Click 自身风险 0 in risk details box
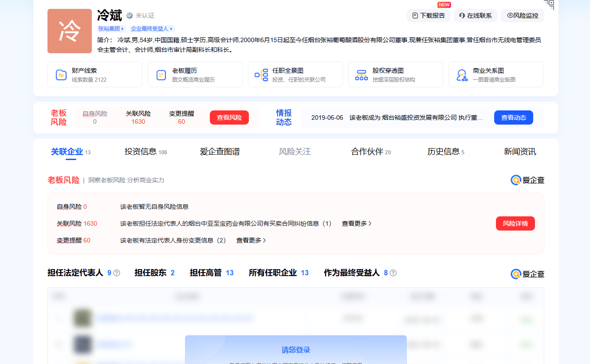 [x=72, y=207]
